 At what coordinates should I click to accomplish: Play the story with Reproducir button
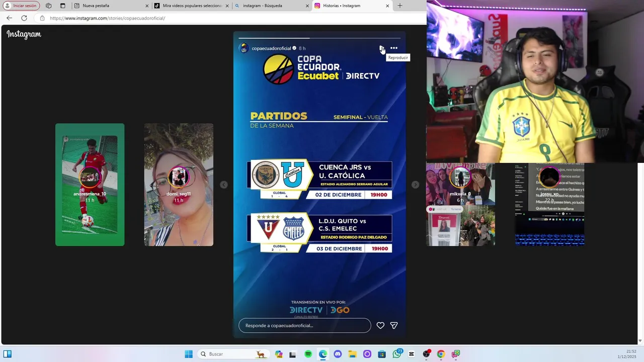click(x=382, y=48)
